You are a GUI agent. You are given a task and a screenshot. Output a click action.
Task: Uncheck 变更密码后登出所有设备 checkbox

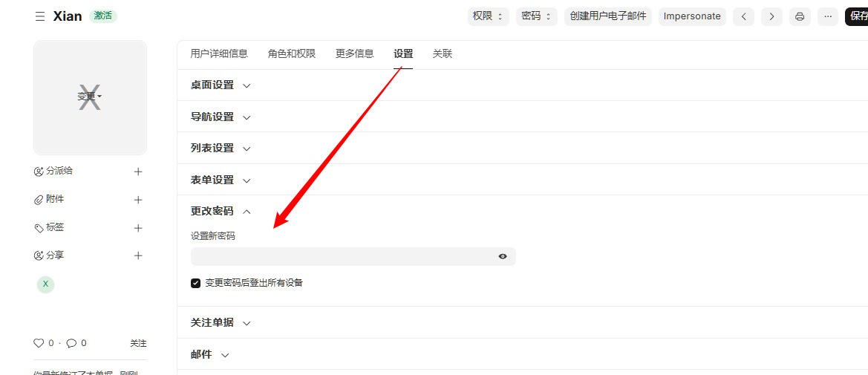(196, 283)
